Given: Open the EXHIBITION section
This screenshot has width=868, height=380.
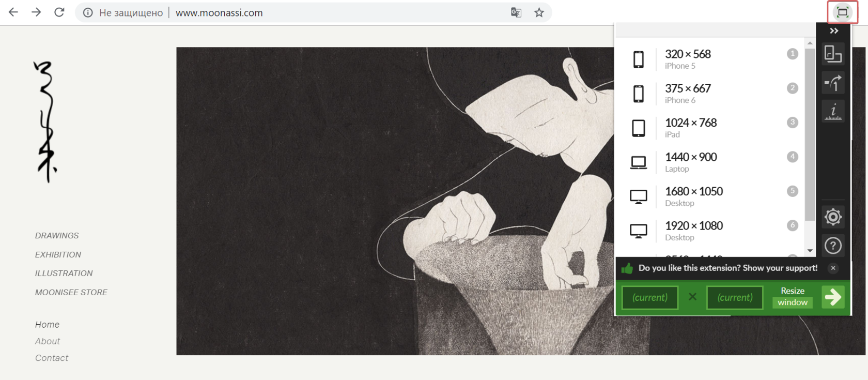Looking at the screenshot, I should tap(58, 255).
